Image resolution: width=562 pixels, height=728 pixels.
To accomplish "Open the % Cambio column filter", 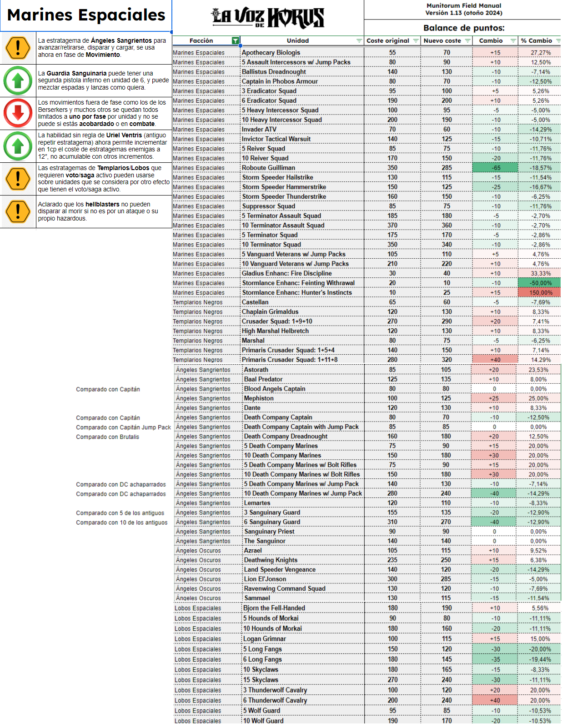I will click(558, 41).
